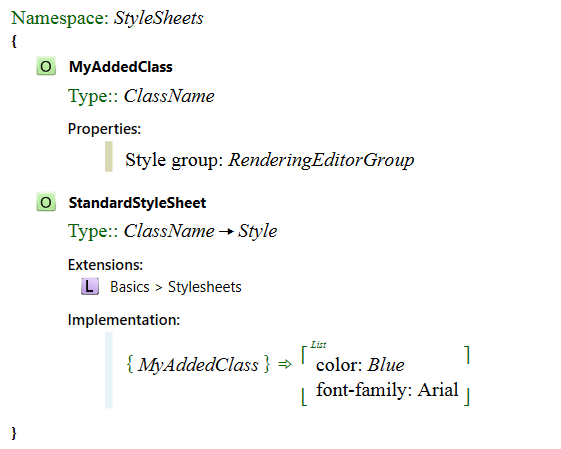
Task: Click MyAddedClass inside the implementation braces
Action: 198,365
